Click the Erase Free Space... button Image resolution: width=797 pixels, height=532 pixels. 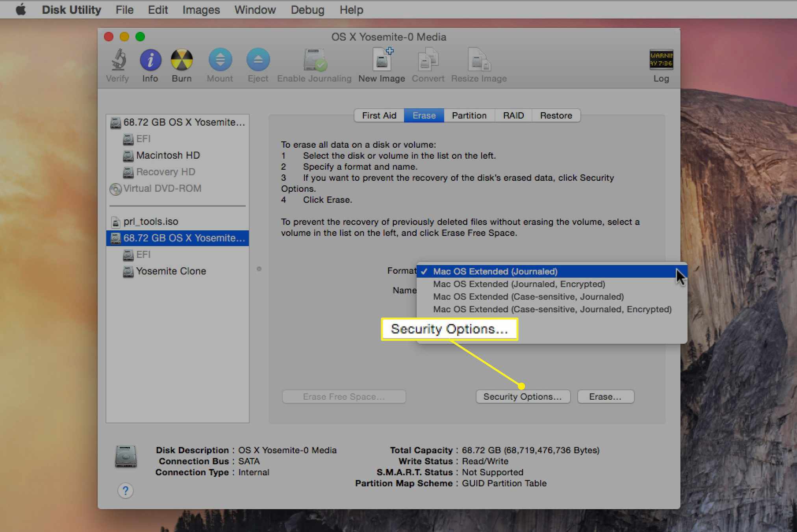point(344,397)
